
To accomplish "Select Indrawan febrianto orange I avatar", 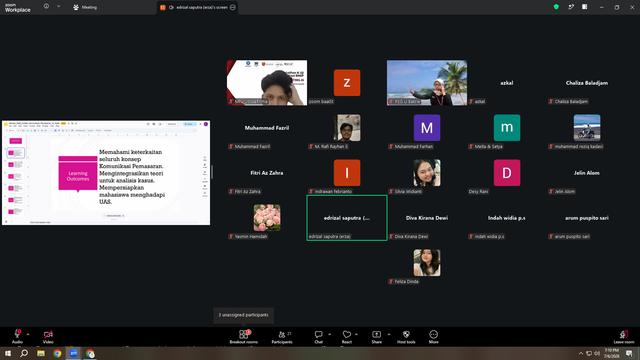I will 347,173.
